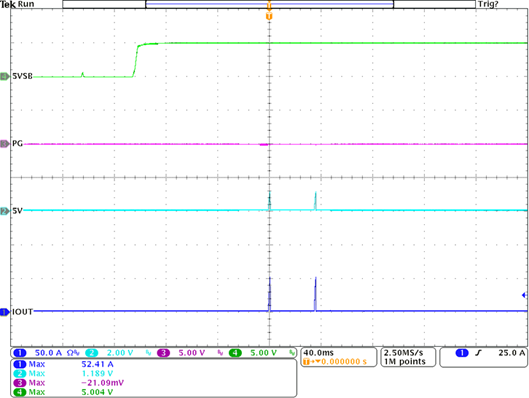Click the blue trigger level arrow at right edge
This screenshot has height=398, width=529.
click(x=525, y=295)
